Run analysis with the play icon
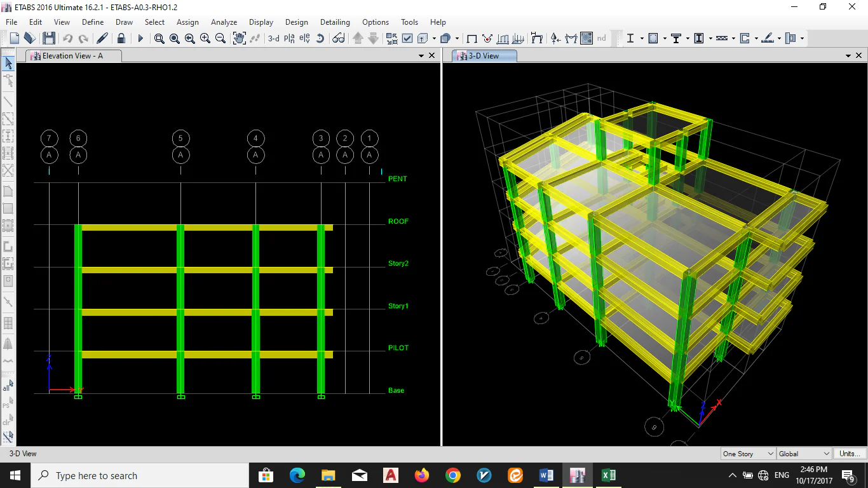Viewport: 868px width, 488px height. (140, 38)
